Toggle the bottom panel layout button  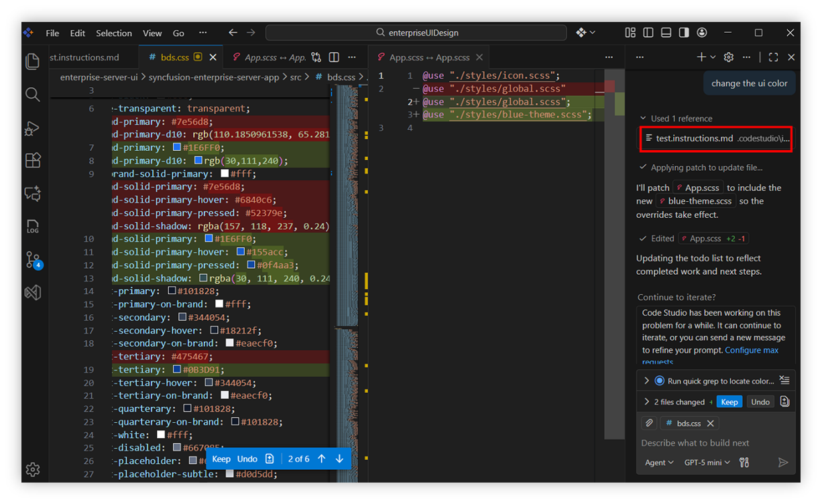(x=666, y=33)
